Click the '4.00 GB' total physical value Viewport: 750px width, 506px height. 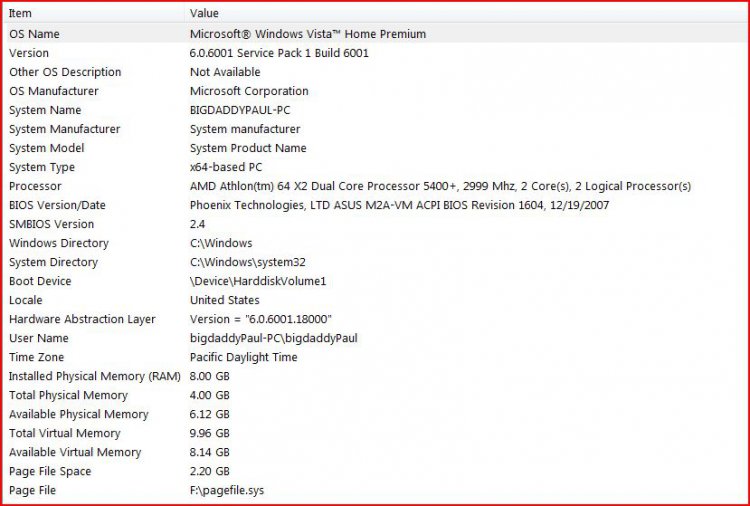[210, 396]
